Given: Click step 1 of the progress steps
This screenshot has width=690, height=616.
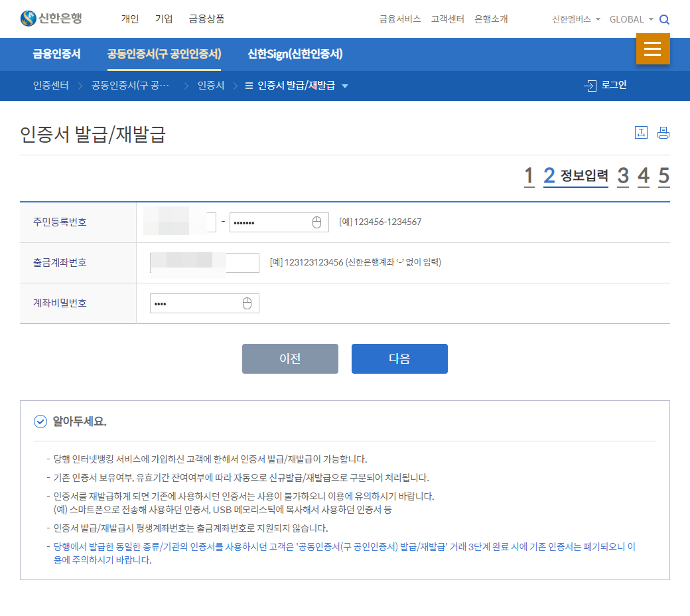Looking at the screenshot, I should click(529, 175).
